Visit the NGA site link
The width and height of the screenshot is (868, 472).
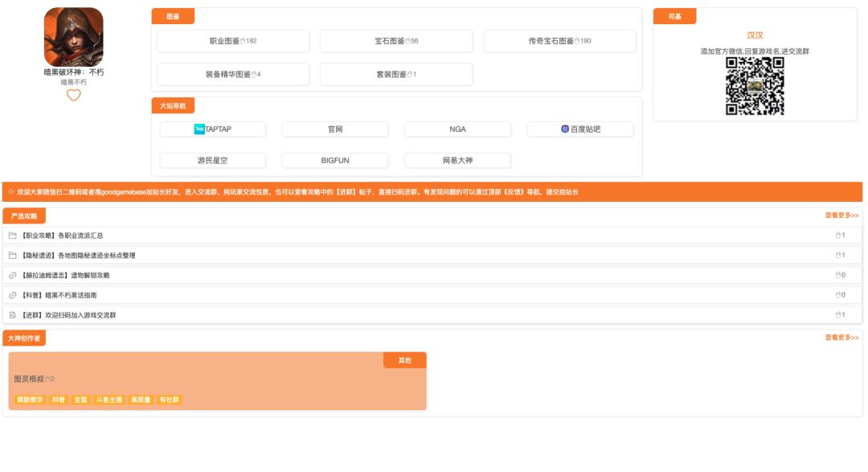pyautogui.click(x=457, y=129)
